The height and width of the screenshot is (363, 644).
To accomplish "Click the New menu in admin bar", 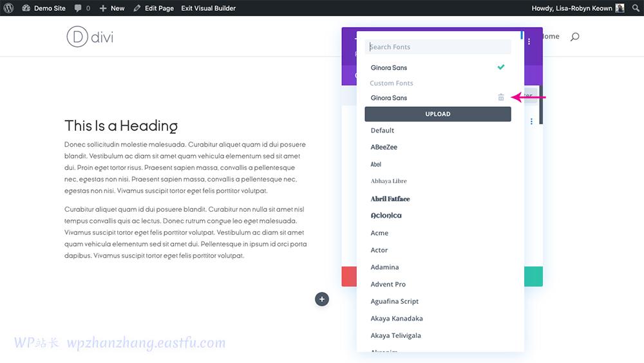I will pos(112,8).
